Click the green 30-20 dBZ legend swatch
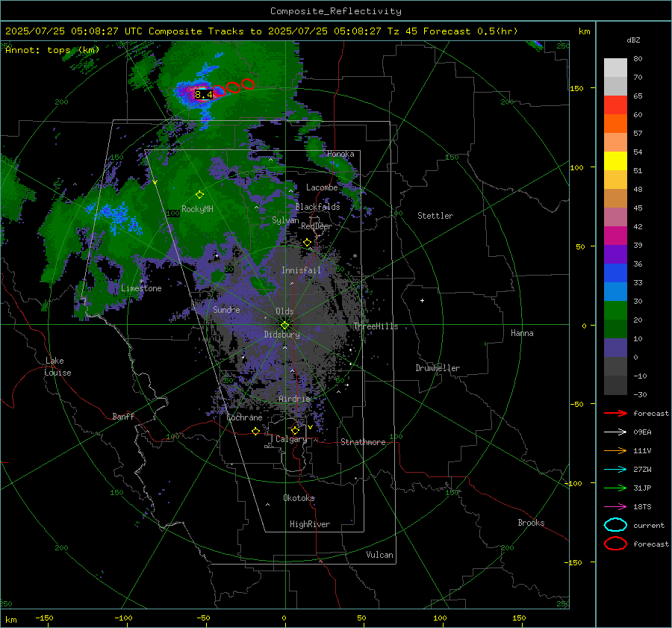The image size is (672, 628). point(615,311)
